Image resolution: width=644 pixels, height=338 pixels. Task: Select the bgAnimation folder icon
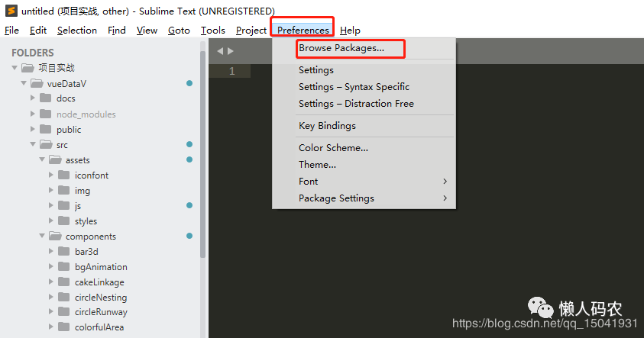pos(63,266)
